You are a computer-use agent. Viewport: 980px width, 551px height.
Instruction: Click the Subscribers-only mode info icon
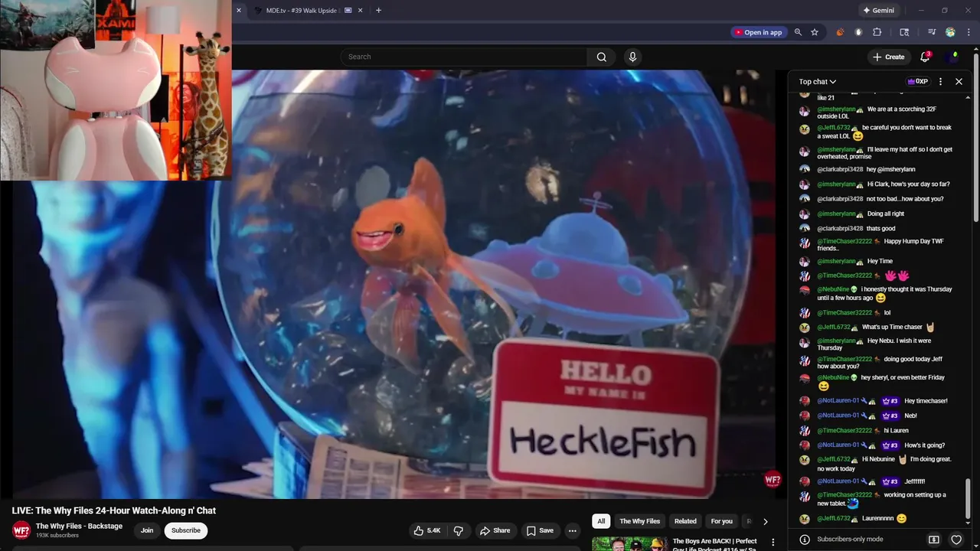[805, 540]
